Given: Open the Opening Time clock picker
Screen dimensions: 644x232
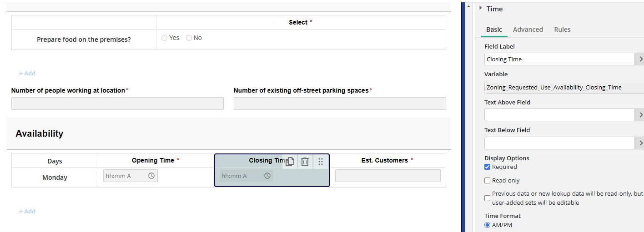Looking at the screenshot, I should [x=151, y=176].
